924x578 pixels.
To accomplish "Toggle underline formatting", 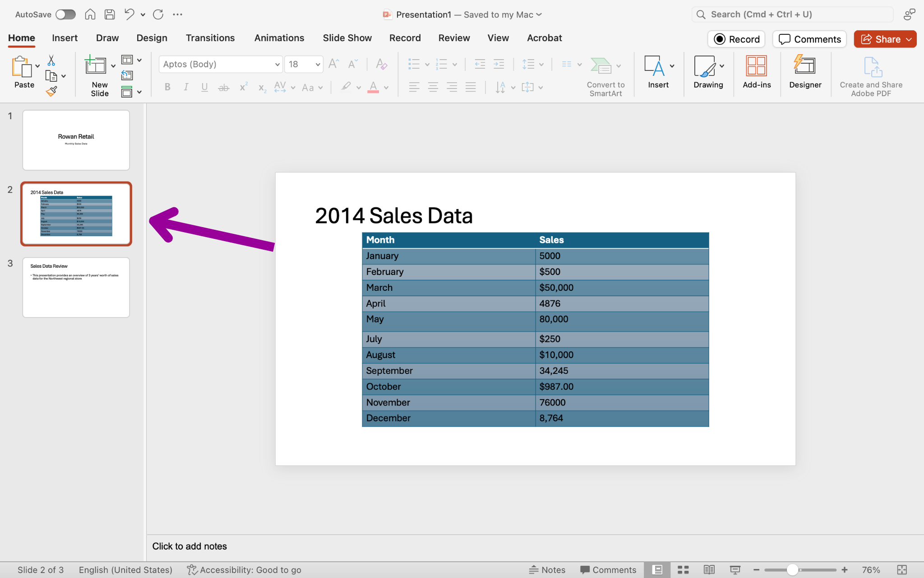I will coord(204,87).
